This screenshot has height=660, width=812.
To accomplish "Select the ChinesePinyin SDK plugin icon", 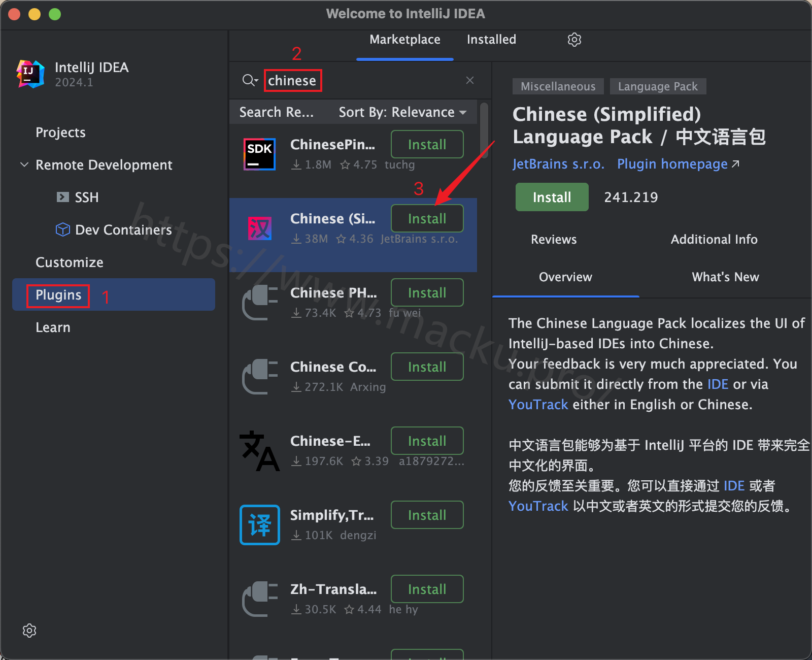I will click(259, 154).
